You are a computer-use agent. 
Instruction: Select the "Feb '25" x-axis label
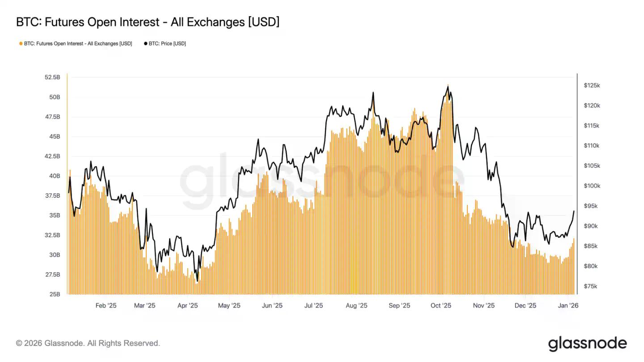click(106, 306)
